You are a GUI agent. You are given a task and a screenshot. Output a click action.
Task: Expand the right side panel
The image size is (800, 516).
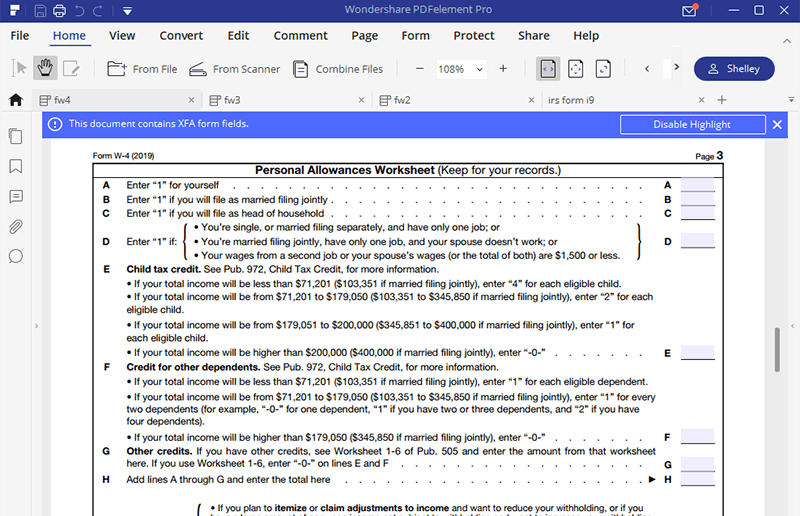792,326
